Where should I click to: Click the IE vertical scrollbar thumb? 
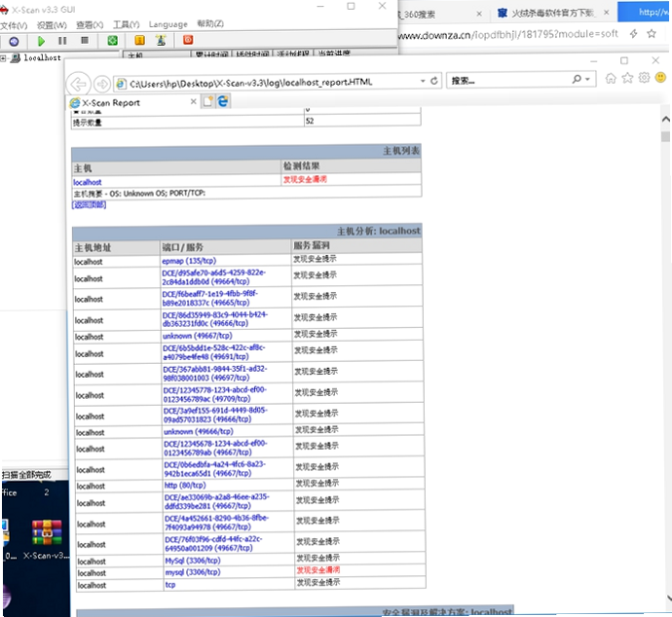(x=665, y=136)
